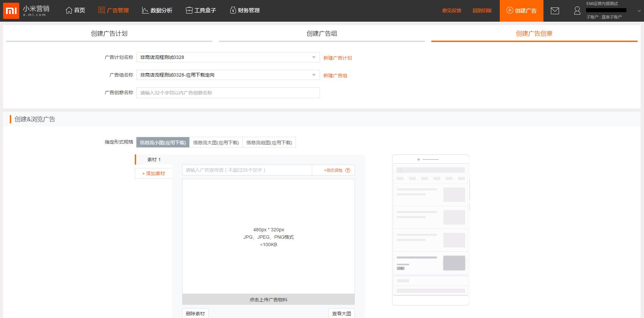Open the mail envelope icon
644x318 pixels.
coord(555,11)
